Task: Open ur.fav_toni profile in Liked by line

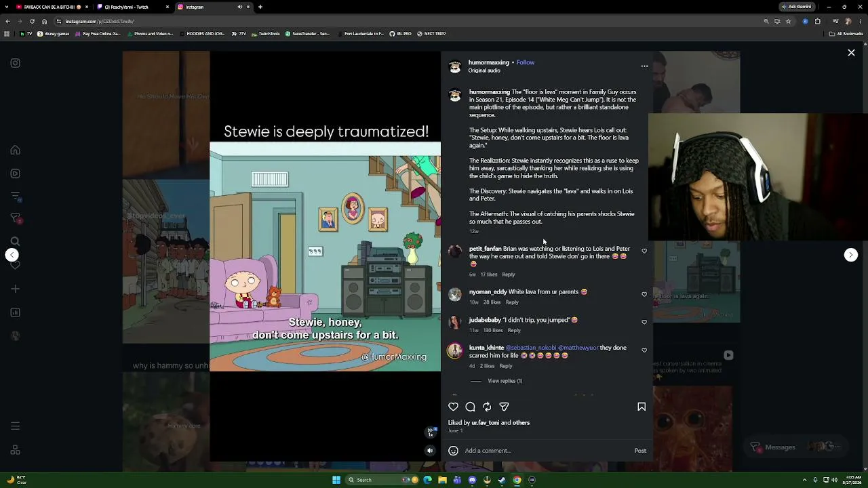Action: pyautogui.click(x=485, y=423)
